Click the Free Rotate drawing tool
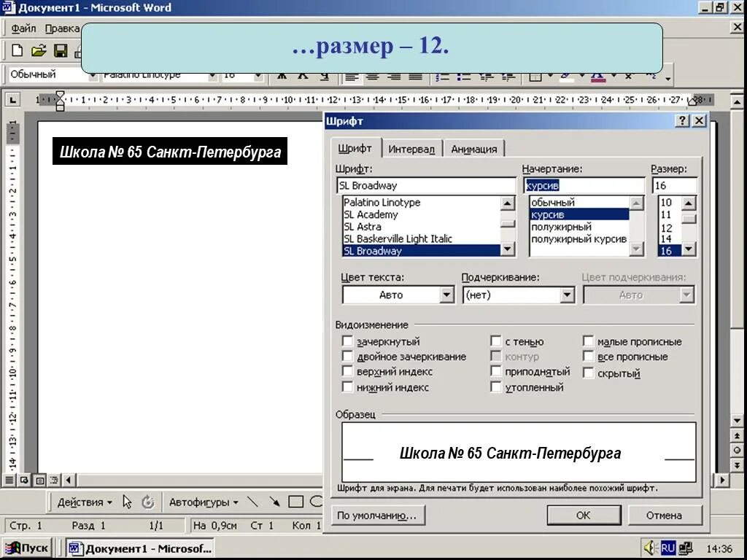 [148, 502]
